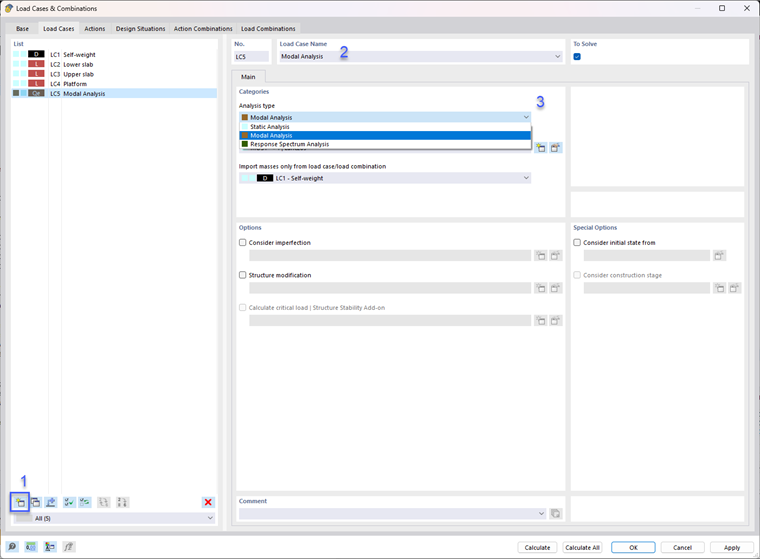760x559 pixels.
Task: Click the edit structure modification icon
Action: click(555, 288)
